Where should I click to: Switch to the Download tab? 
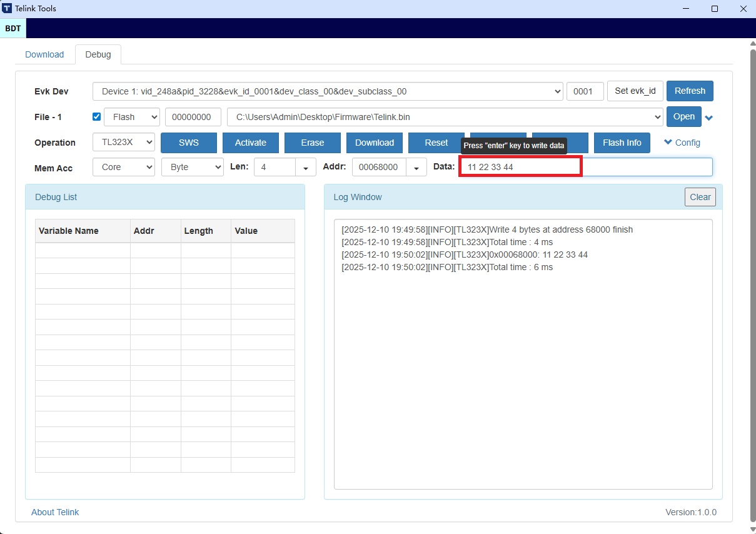pos(44,54)
